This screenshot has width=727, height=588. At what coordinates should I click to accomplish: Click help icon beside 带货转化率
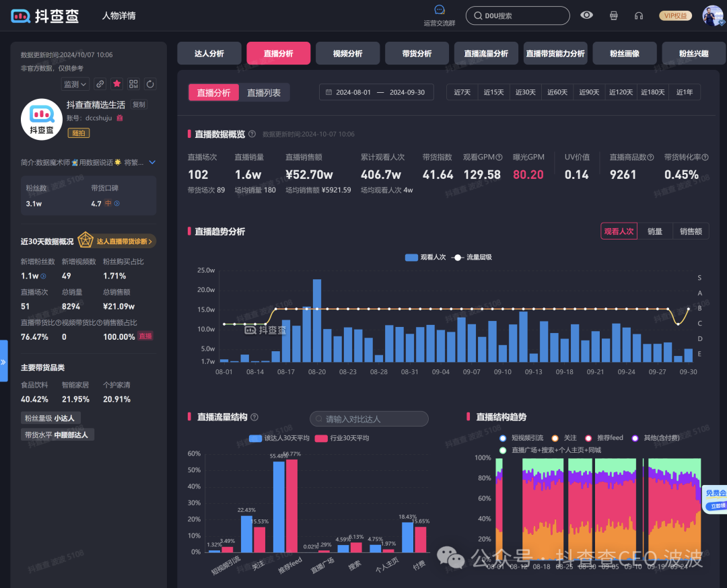[x=705, y=157]
